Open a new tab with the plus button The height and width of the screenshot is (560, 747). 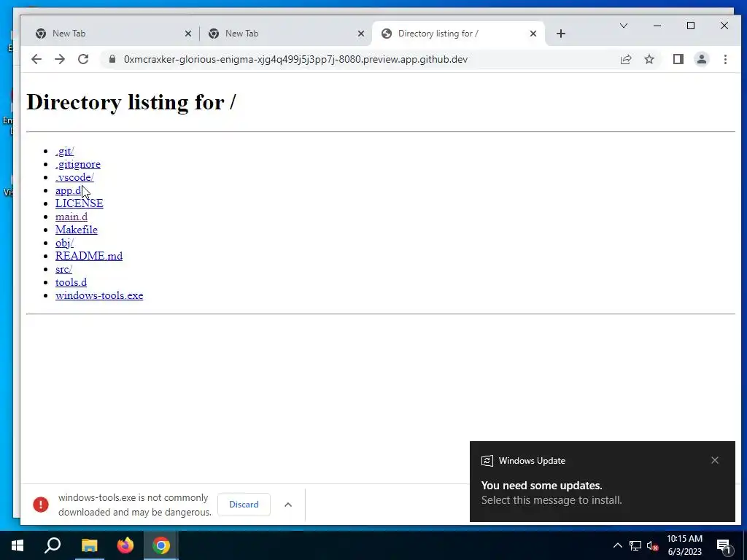point(561,34)
